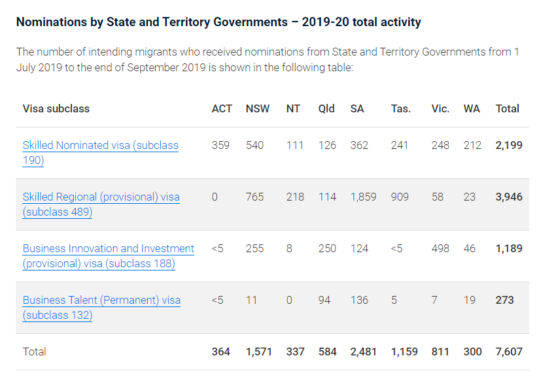Open Skilled Nominated visa subclass 190 link
The image size is (556, 392).
click(x=100, y=146)
